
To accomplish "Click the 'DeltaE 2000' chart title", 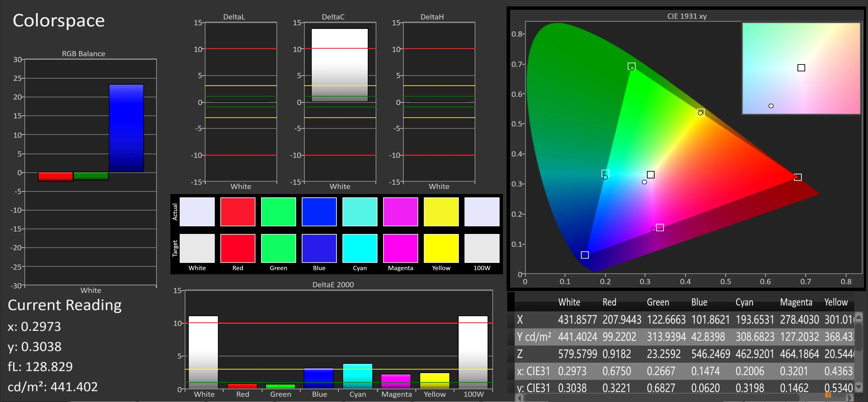I will [333, 285].
